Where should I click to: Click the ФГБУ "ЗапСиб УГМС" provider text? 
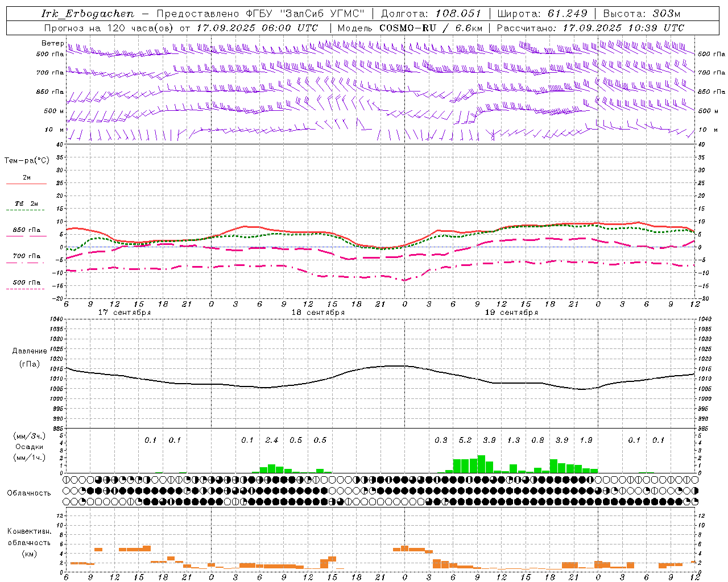pos(305,14)
